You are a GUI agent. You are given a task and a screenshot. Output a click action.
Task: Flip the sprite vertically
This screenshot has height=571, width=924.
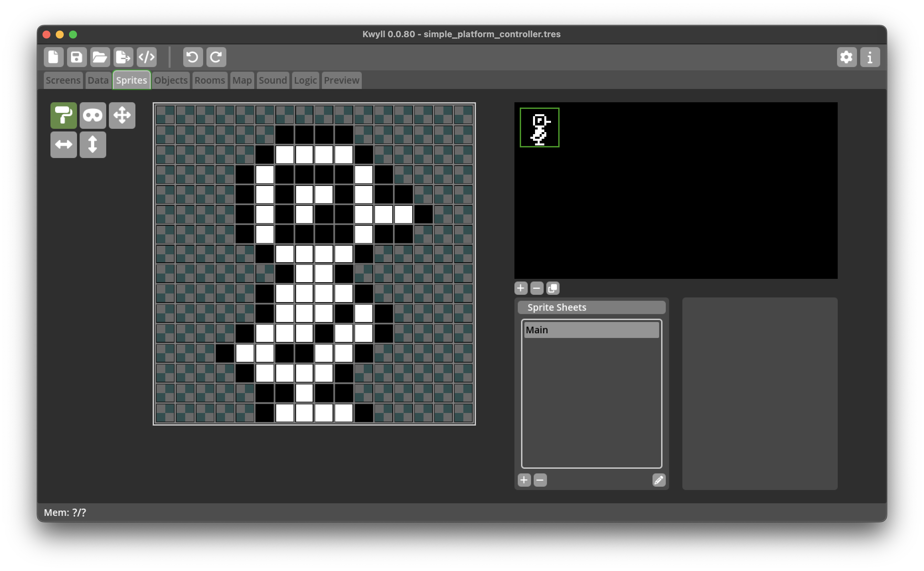(x=93, y=144)
